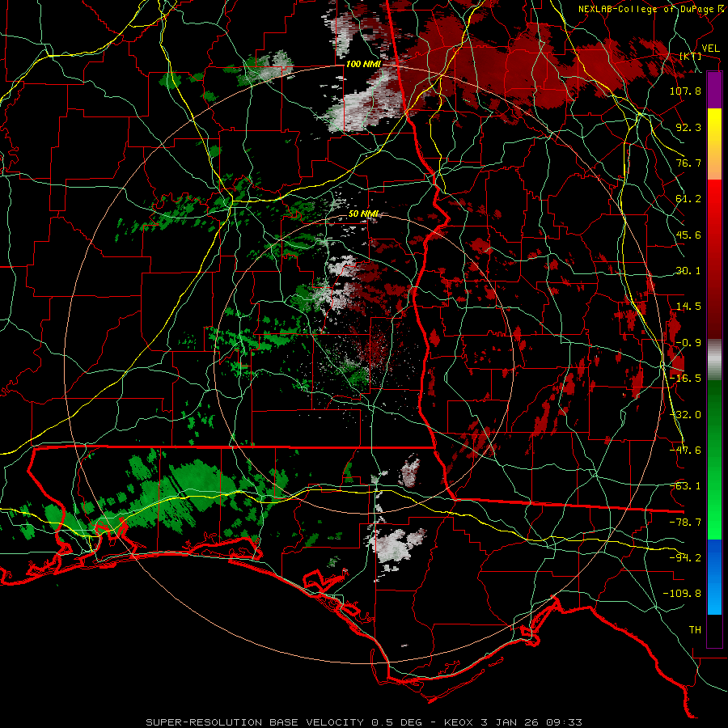This screenshot has height=728, width=728.
Task: Select the -32.0 scale value
Action: click(685, 415)
